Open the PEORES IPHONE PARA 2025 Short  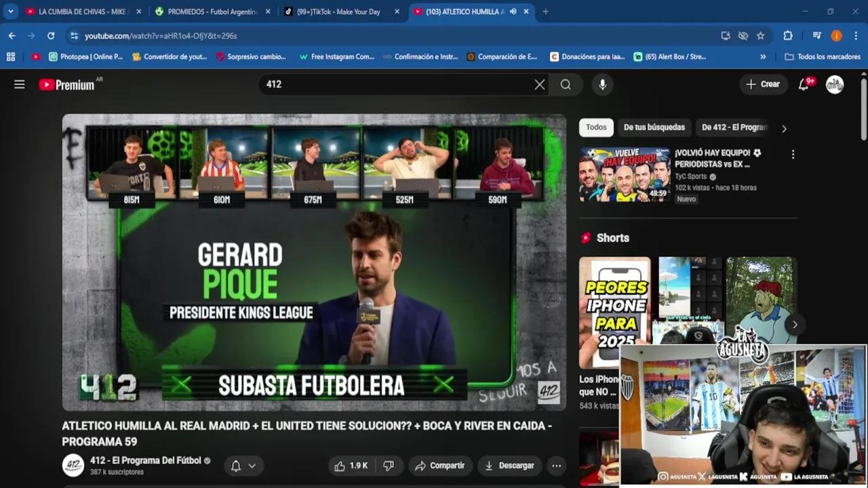[x=614, y=312]
